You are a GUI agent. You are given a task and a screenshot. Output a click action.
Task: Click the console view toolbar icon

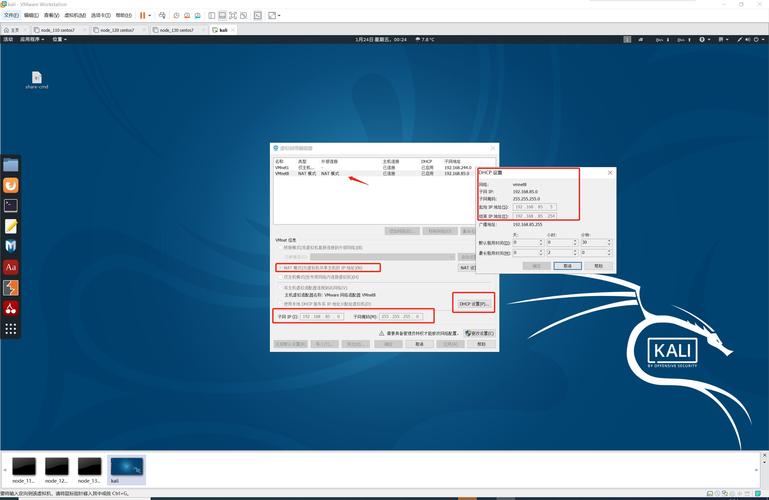pos(258,16)
